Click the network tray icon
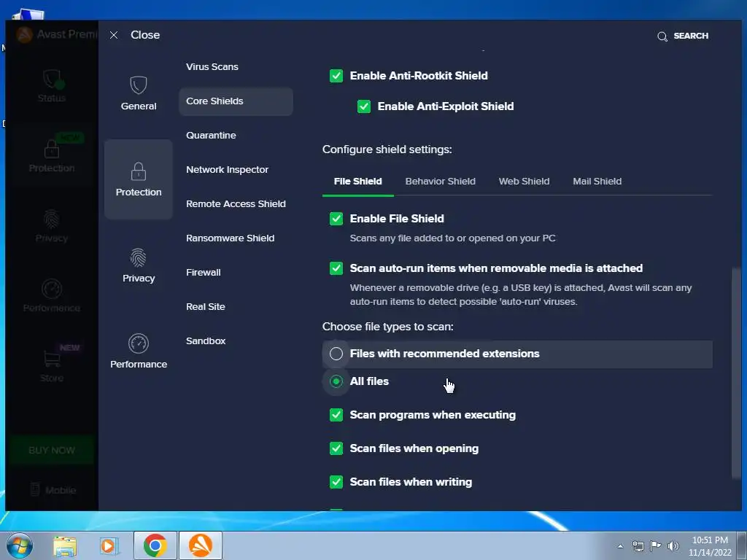Screen dimensions: 747x560 [x=638, y=546]
